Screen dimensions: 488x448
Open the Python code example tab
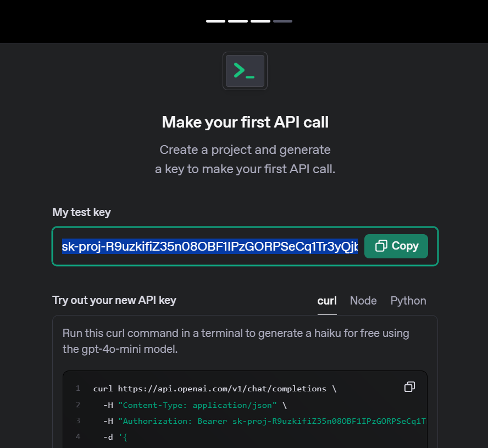408,301
